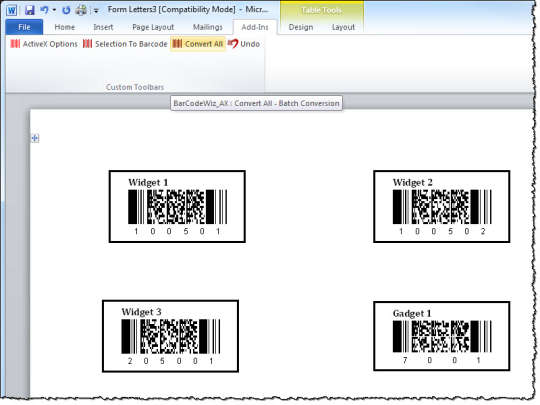Click the ActiveX Options barcode icon
The width and height of the screenshot is (540, 405).
(x=15, y=44)
